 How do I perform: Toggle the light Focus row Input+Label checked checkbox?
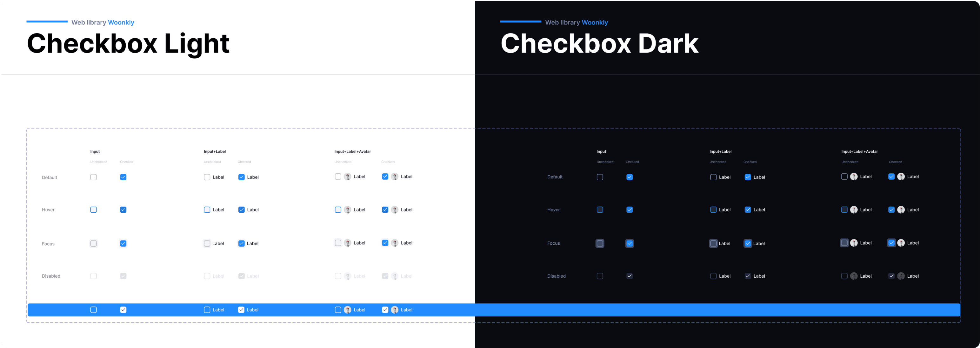pos(241,243)
